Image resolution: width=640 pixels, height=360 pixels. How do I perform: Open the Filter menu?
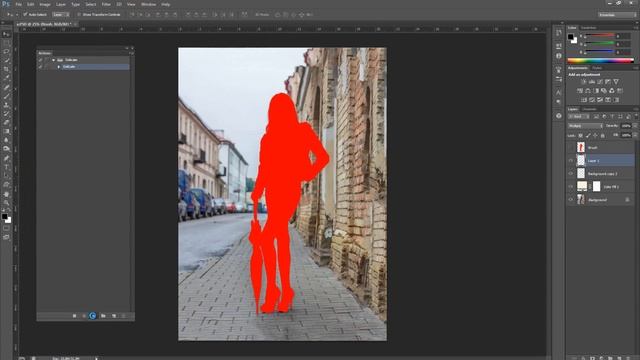click(x=106, y=4)
